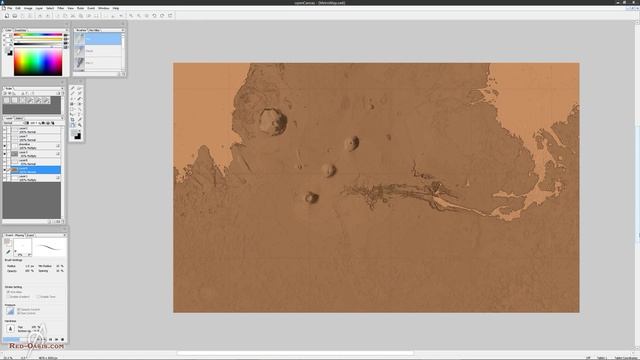Select the highlighted brush preset
This screenshot has width=640, height=360.
(x=98, y=39)
